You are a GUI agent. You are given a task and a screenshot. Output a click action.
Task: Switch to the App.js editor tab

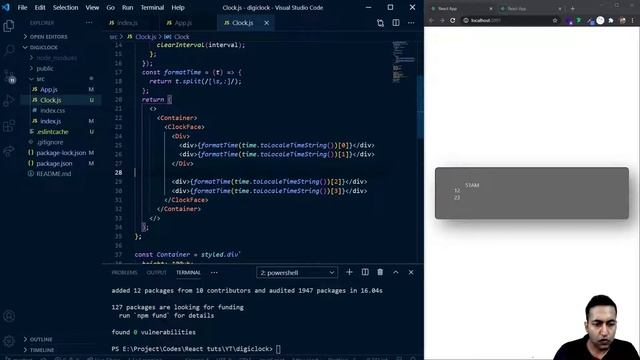183,23
